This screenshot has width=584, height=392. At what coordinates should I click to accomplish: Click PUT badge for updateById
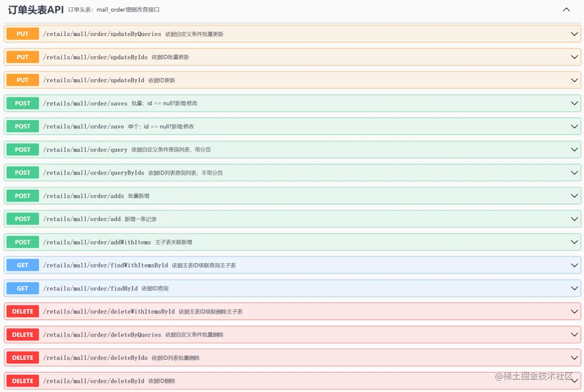[22, 80]
